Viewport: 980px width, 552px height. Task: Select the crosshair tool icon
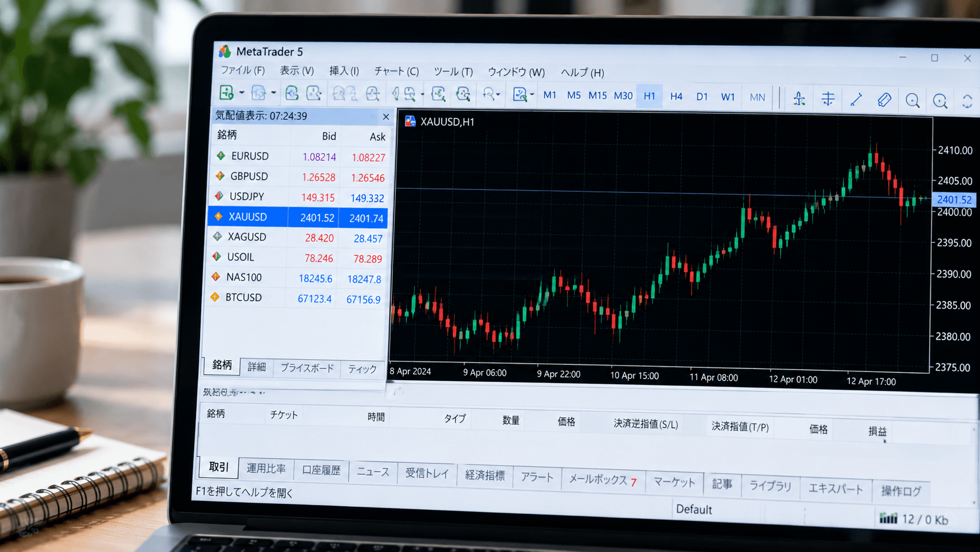[x=828, y=99]
